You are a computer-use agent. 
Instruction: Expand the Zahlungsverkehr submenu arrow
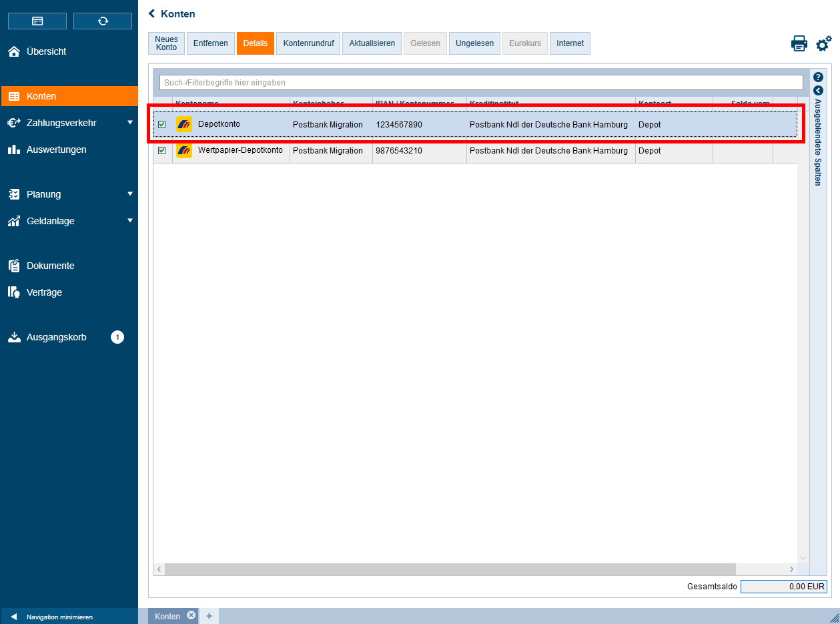(x=130, y=123)
